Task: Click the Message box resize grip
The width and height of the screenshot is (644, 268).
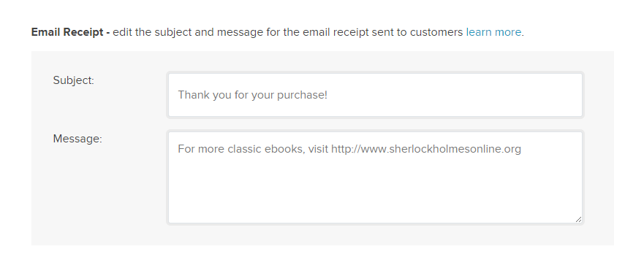Action: click(578, 220)
